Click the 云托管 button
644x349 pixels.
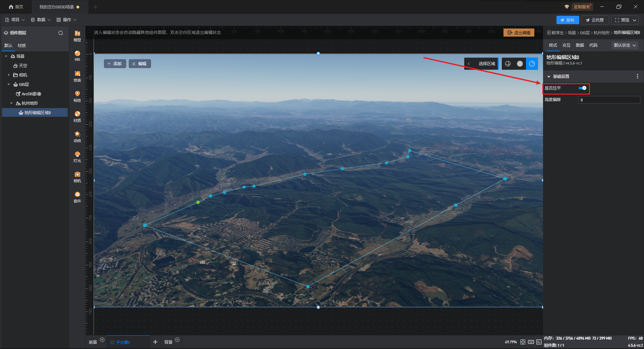click(595, 20)
